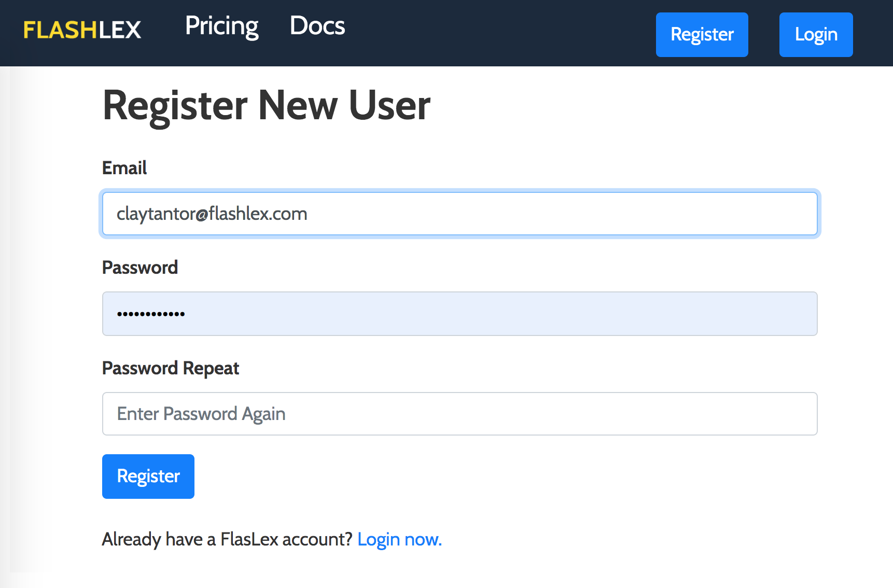This screenshot has width=893, height=588.
Task: Submit the form with the Register button
Action: (148, 477)
